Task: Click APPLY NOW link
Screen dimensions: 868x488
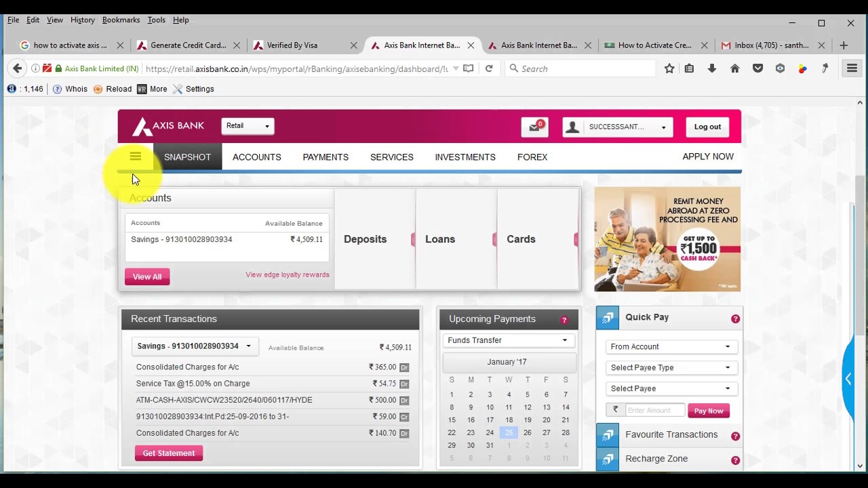Action: point(708,157)
